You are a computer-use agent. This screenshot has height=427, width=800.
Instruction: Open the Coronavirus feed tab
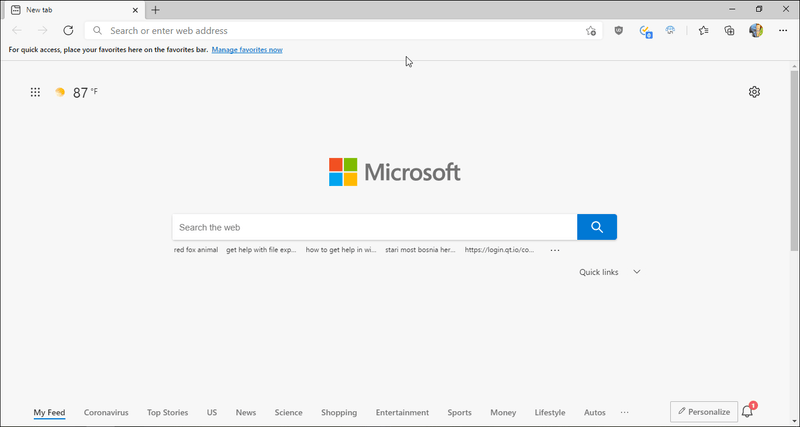106,412
